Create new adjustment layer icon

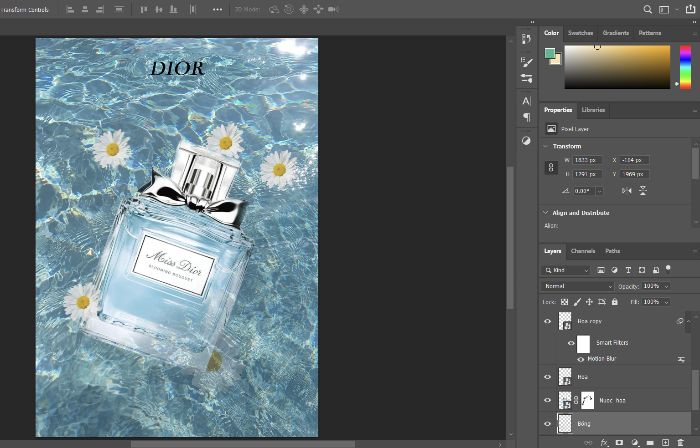(634, 442)
